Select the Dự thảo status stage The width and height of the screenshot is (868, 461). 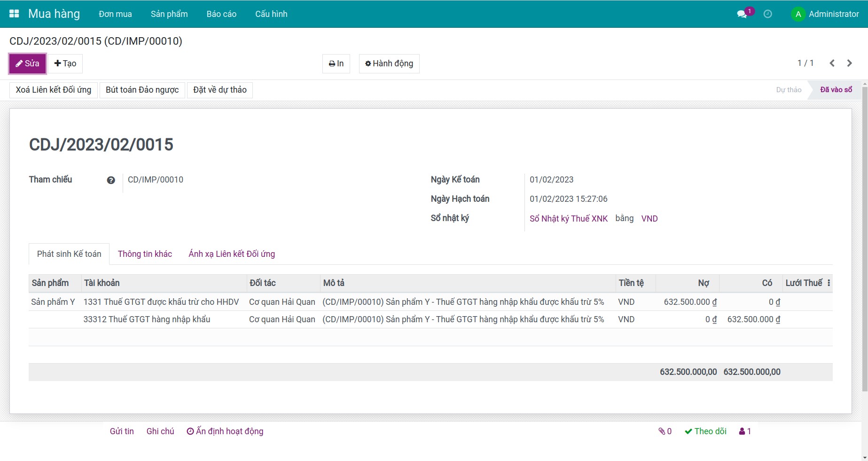(x=788, y=90)
